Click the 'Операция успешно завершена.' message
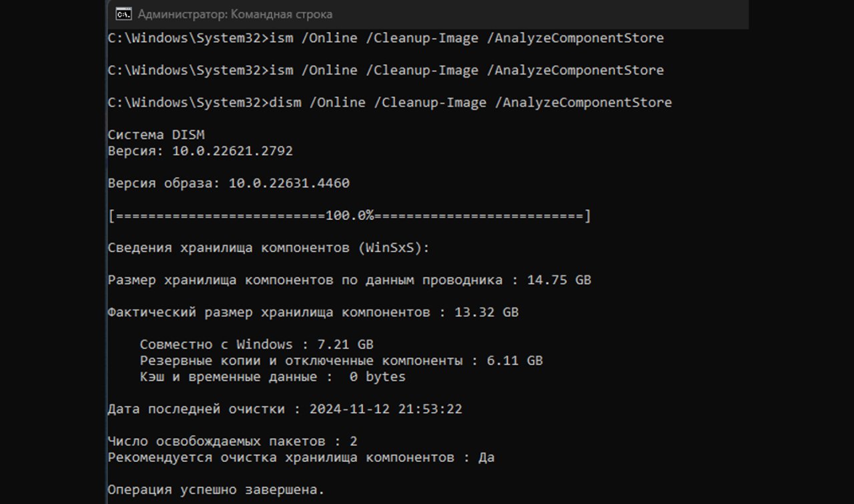854x504 pixels. click(x=216, y=490)
